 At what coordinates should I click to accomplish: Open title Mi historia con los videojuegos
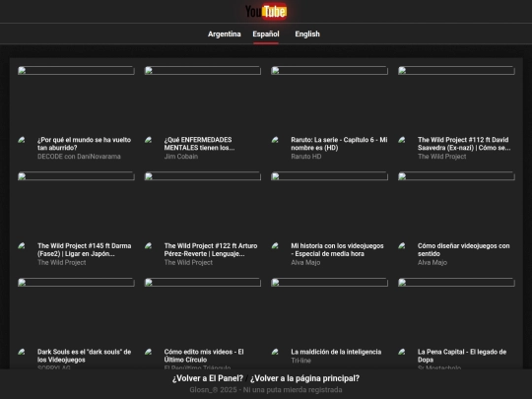337,249
